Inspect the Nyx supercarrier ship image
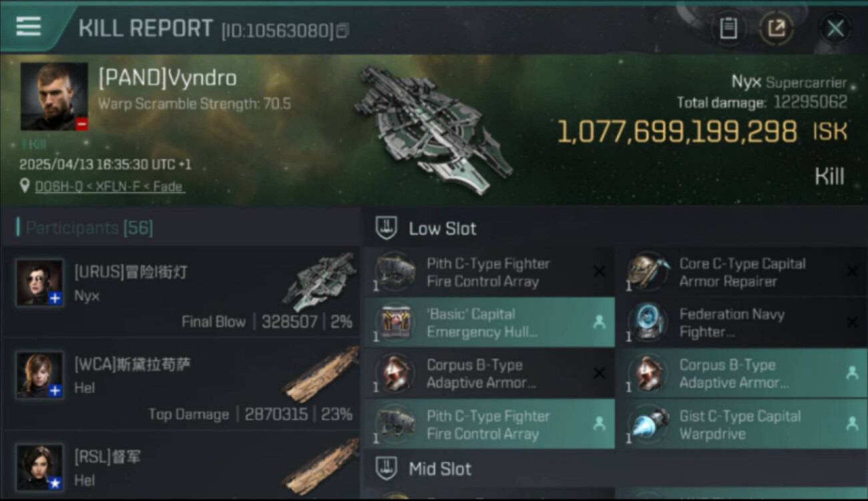The height and width of the screenshot is (501, 868). click(434, 128)
